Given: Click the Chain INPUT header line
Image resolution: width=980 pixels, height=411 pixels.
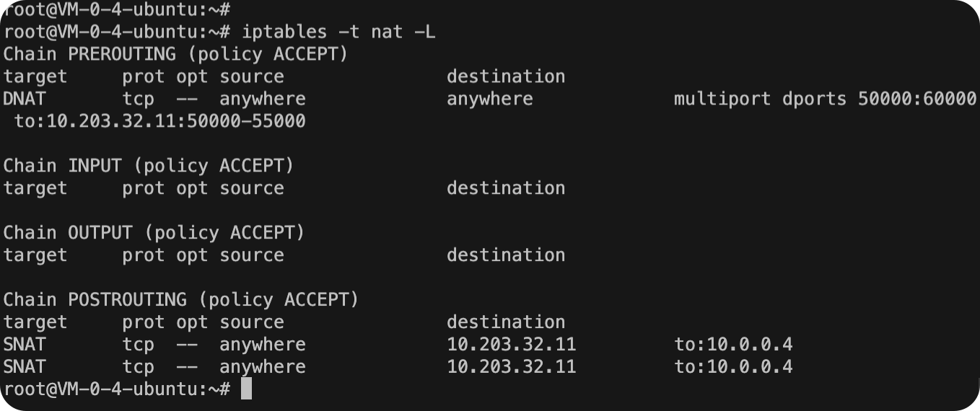Looking at the screenshot, I should tap(149, 165).
